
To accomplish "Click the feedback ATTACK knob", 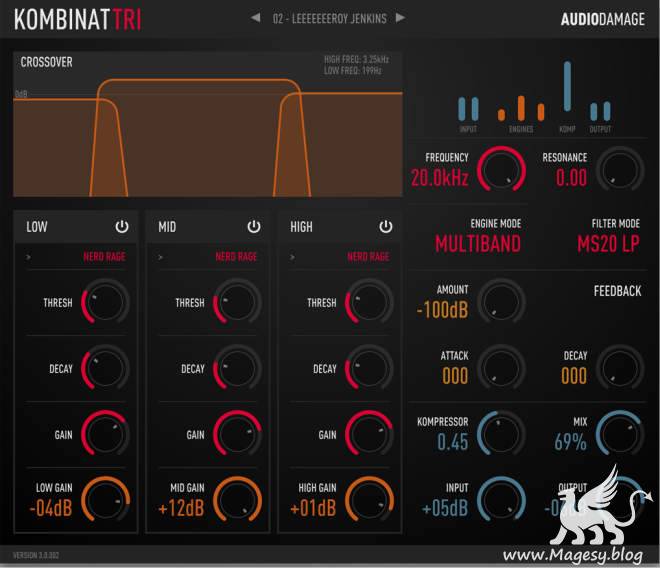I will tap(501, 368).
